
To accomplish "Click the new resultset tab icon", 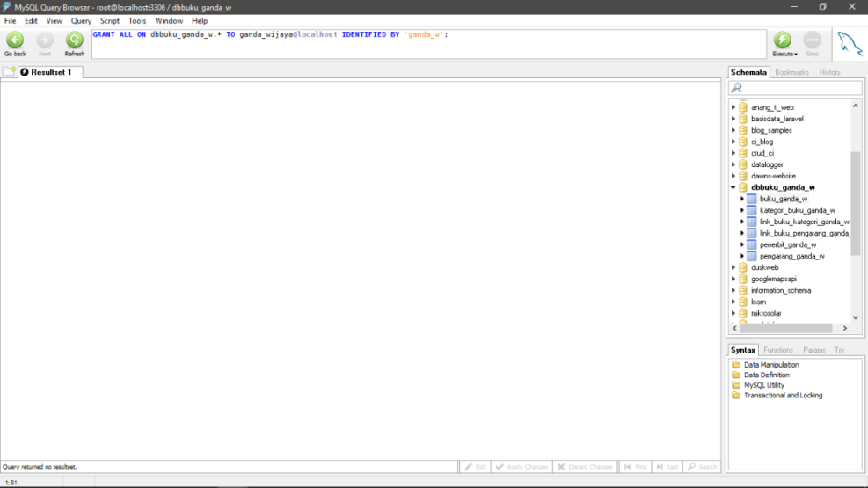I will pos(9,71).
